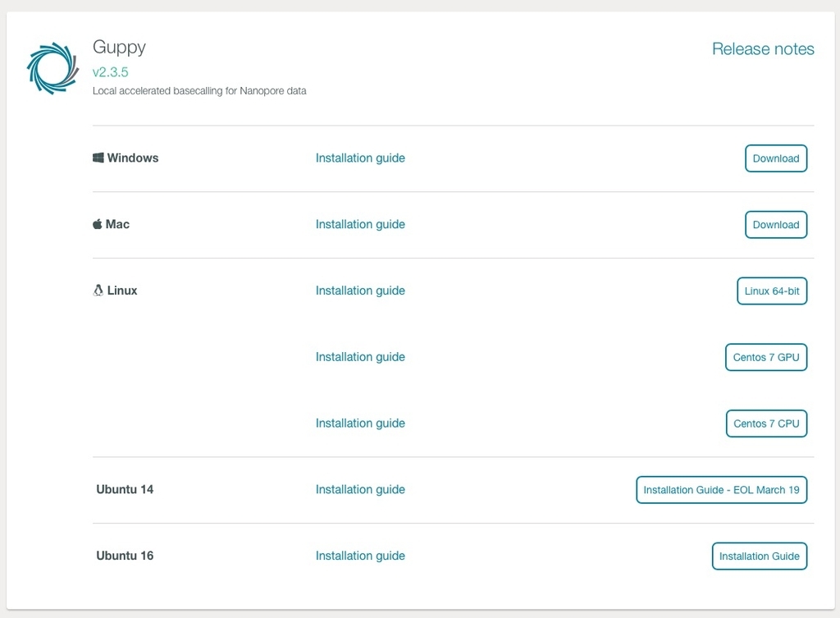Download the Linux 64-bit build

pyautogui.click(x=772, y=291)
